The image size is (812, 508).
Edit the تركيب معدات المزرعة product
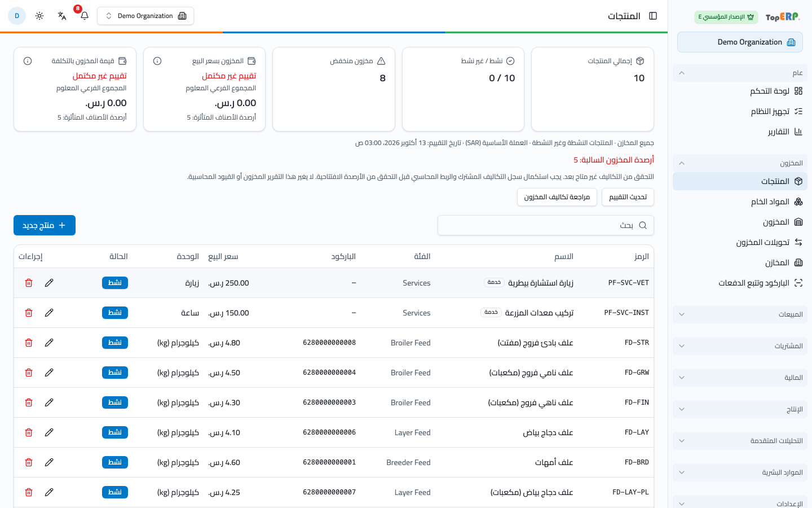point(49,313)
